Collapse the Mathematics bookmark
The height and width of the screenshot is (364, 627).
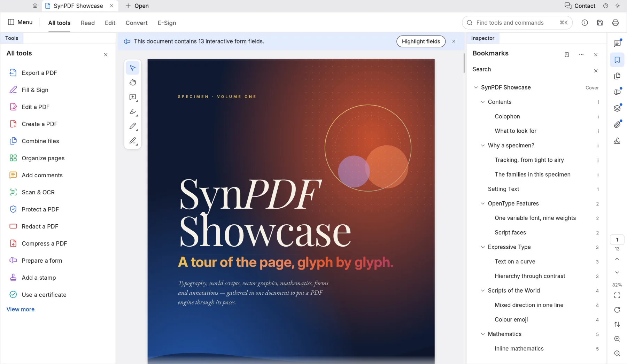tap(482, 334)
